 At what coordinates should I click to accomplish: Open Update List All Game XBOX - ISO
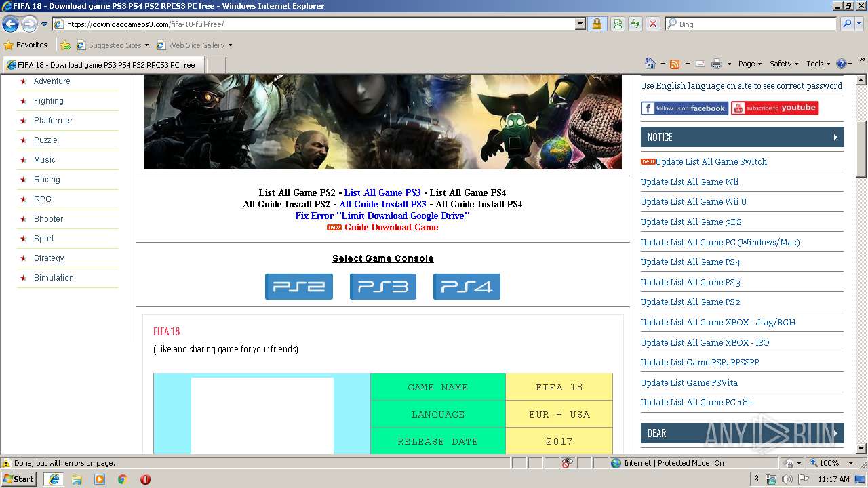click(x=705, y=343)
